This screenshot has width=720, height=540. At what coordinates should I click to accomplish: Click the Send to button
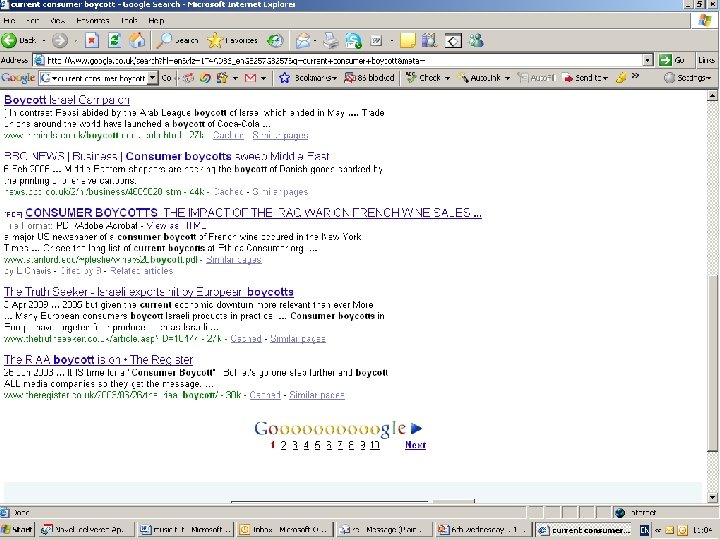[x=582, y=78]
